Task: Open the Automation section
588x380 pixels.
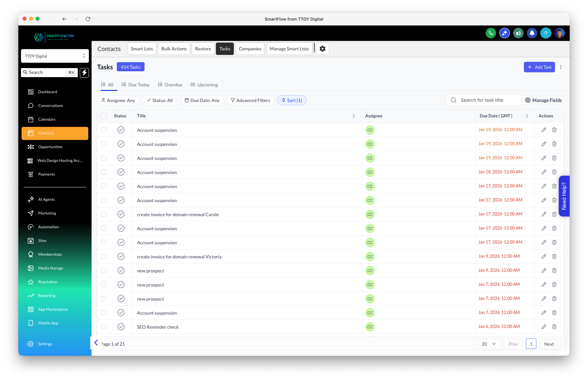Action: 48,227
